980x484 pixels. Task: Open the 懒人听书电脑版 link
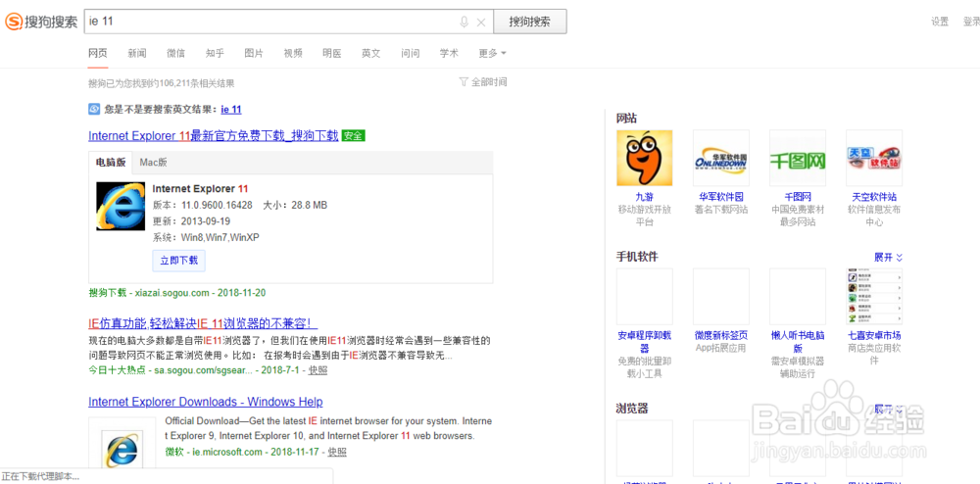pos(798,342)
